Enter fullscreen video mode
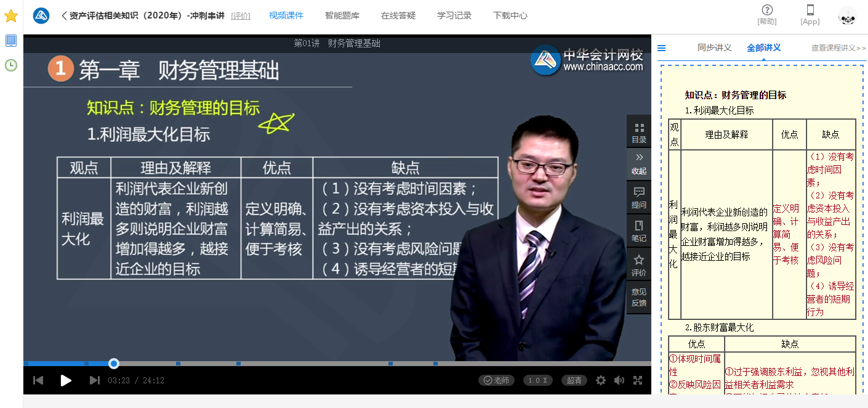The width and height of the screenshot is (868, 408). tap(638, 380)
